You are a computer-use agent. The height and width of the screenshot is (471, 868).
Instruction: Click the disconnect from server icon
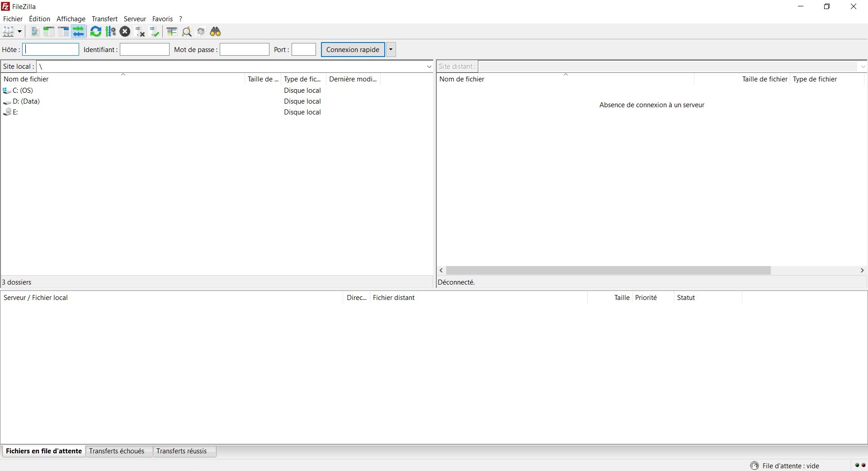(140, 32)
